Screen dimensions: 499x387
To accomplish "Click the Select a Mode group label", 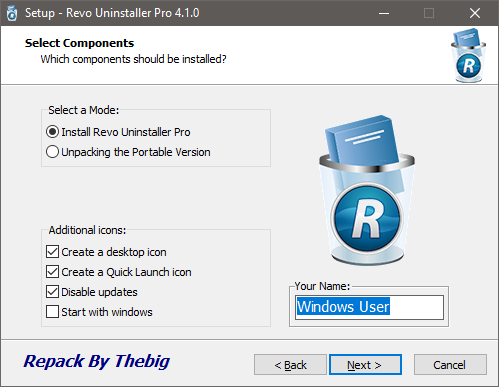I will 84,110.
